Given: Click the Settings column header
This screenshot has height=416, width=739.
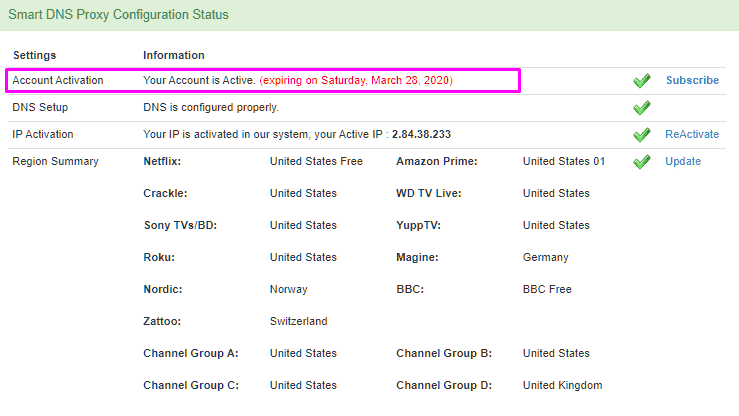Looking at the screenshot, I should (34, 55).
